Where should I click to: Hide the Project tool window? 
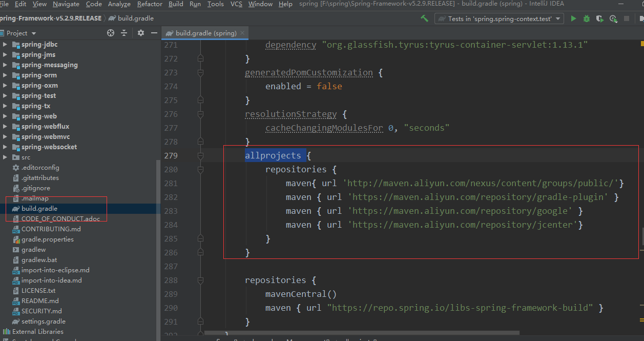(154, 33)
